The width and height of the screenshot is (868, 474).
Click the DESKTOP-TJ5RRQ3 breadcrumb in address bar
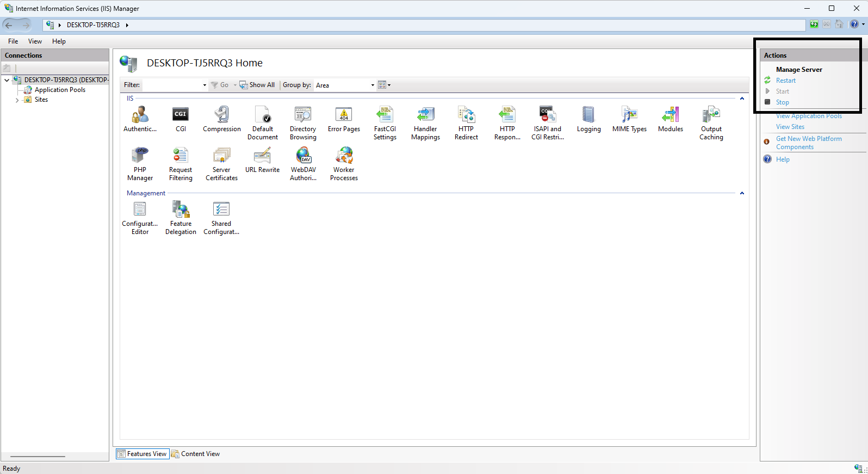coord(93,25)
